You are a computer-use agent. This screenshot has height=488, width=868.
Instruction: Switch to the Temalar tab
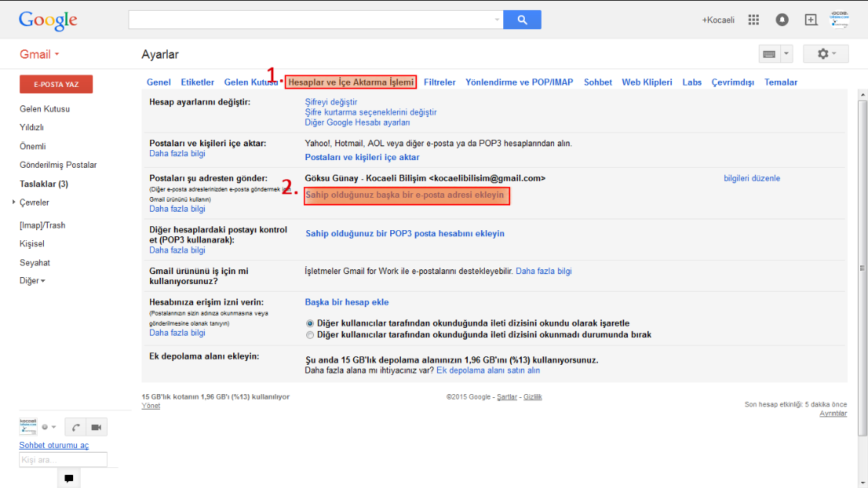pyautogui.click(x=780, y=82)
